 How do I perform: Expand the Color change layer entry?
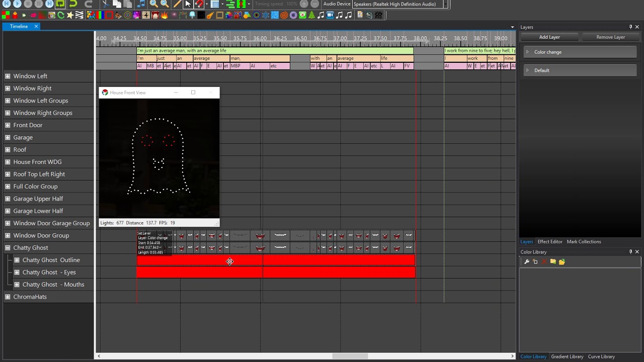[x=527, y=52]
